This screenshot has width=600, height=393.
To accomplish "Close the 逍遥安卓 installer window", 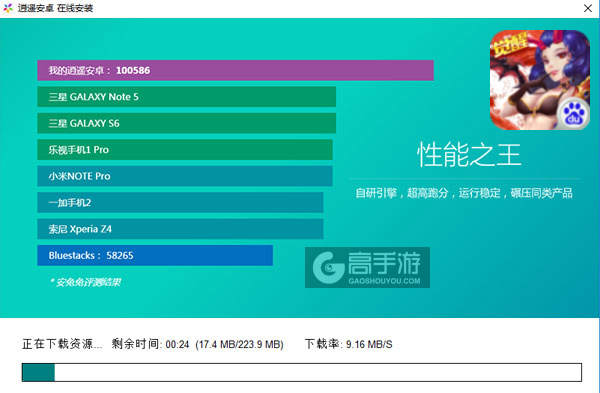I will [x=588, y=8].
